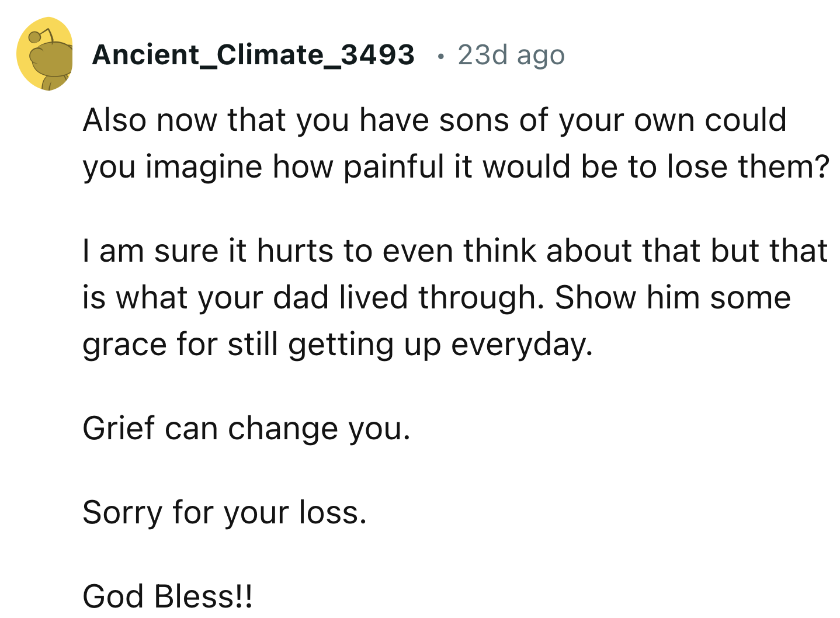Click the sentence "Sorry for your loss."
The image size is (840, 618).
coord(224,513)
